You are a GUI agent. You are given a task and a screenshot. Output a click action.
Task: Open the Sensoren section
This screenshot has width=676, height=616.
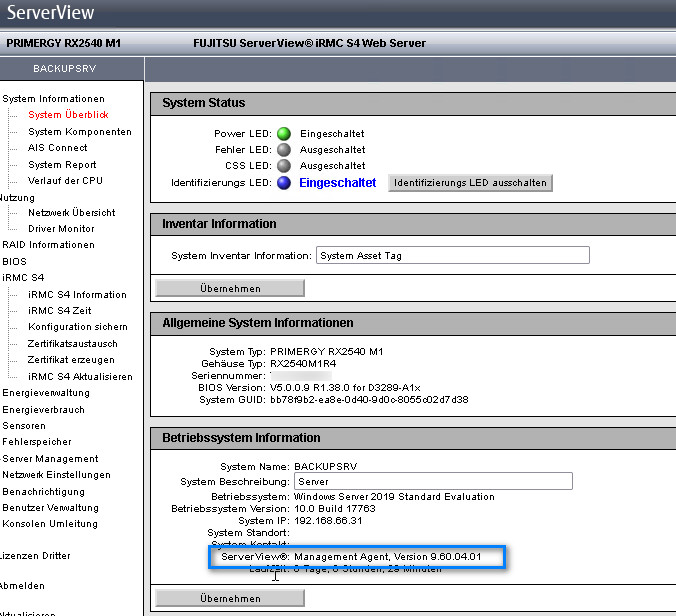[24, 426]
